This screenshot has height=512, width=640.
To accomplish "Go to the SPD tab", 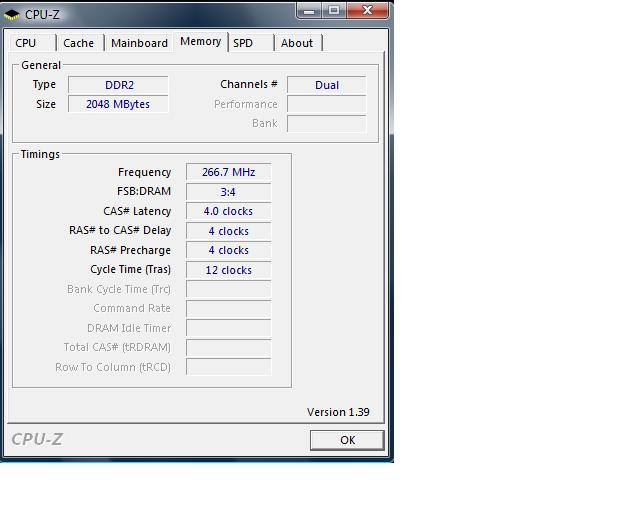I will pos(243,43).
